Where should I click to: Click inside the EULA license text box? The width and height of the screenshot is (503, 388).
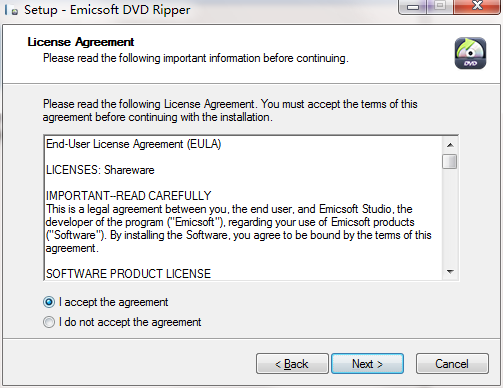coord(243,208)
